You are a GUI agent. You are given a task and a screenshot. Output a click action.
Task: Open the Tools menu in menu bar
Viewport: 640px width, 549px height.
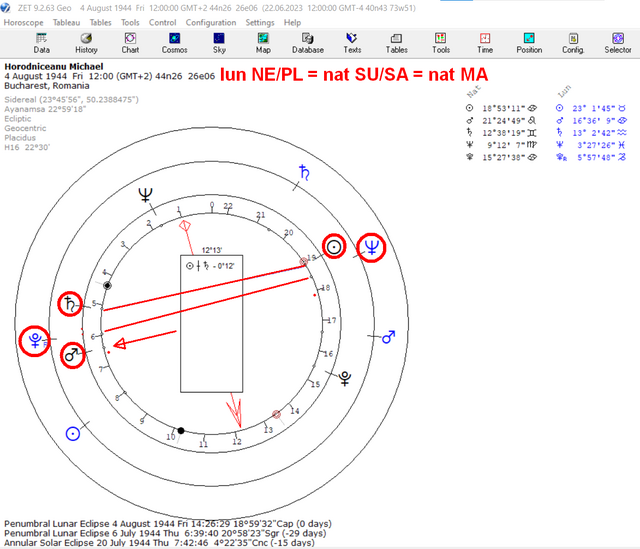[130, 22]
